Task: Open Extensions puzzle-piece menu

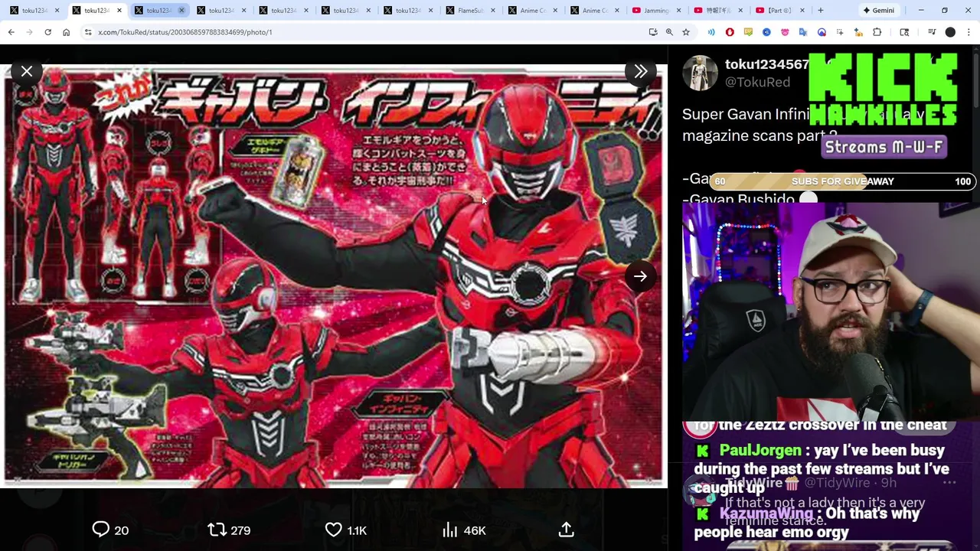Action: [x=877, y=32]
